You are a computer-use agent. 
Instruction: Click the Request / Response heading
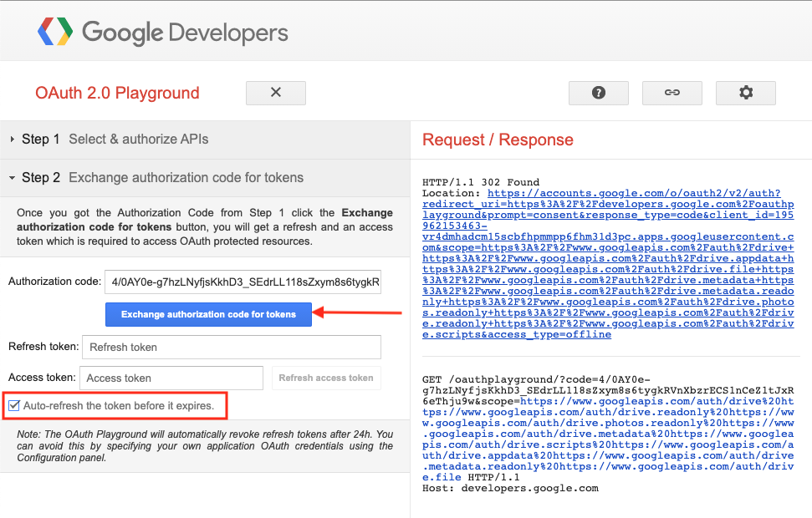pyautogui.click(x=498, y=140)
